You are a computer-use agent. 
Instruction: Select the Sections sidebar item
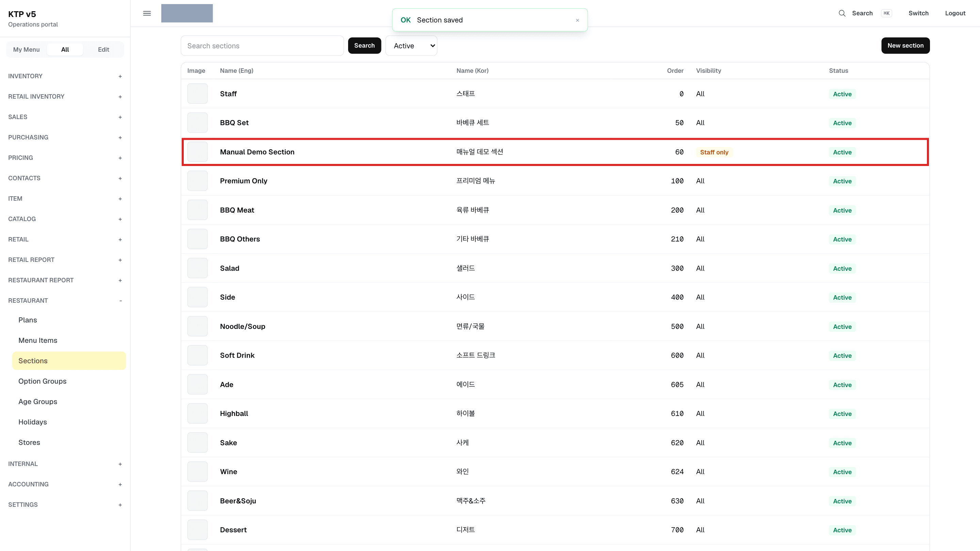click(69, 361)
